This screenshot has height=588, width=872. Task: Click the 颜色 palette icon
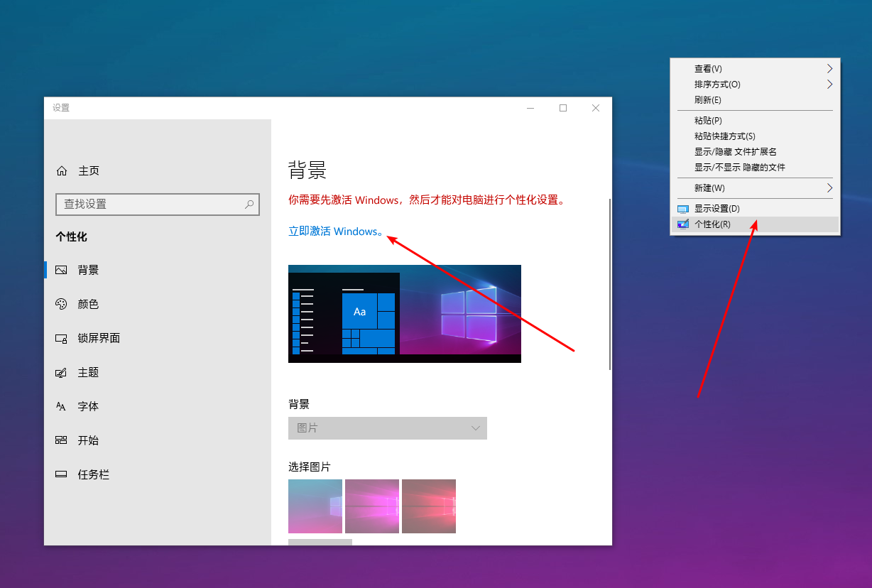(62, 305)
